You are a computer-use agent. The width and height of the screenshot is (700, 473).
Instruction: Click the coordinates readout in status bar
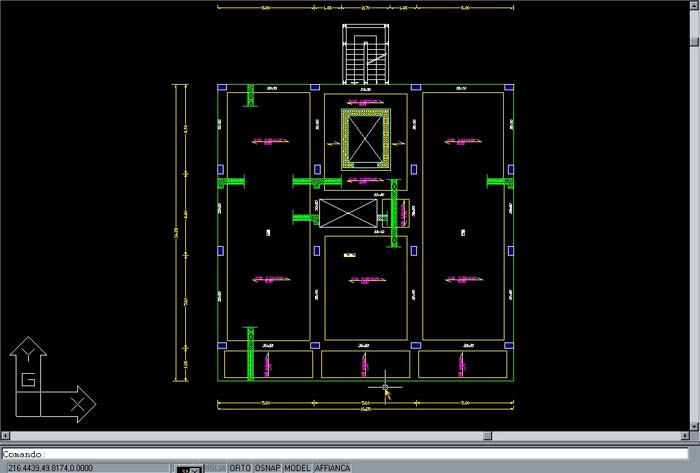coord(50,467)
